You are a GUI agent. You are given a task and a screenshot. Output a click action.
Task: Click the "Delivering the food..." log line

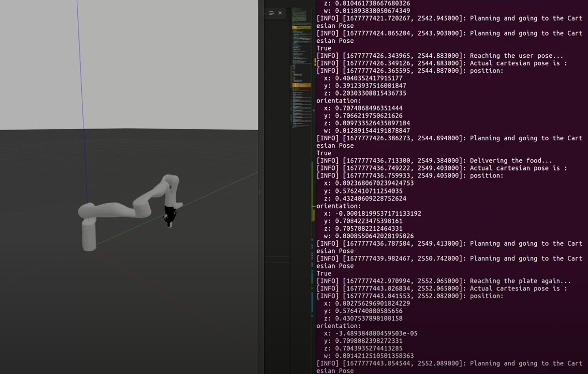511,161
